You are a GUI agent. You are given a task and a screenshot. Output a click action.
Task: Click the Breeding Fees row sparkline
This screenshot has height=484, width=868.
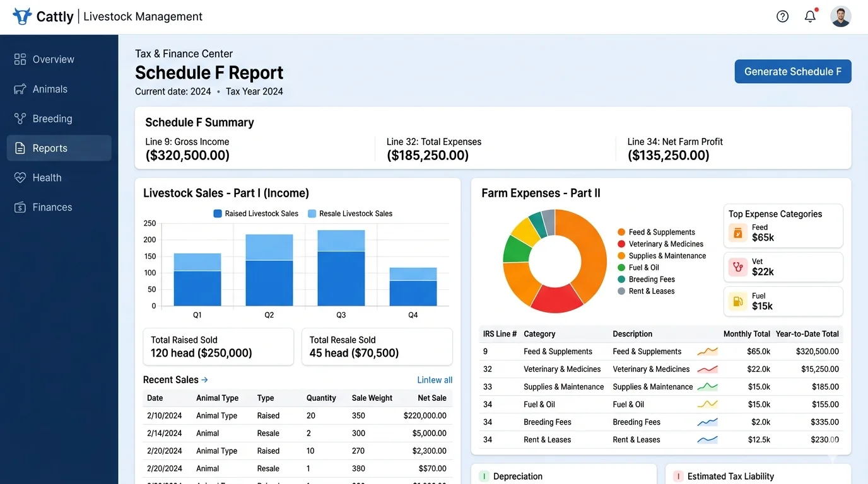tap(707, 422)
